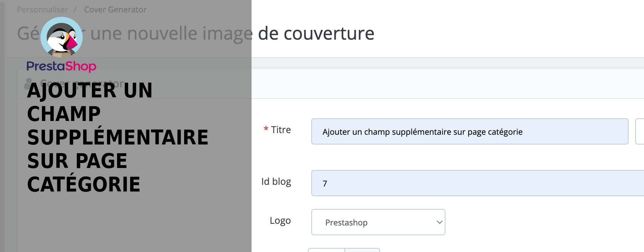The height and width of the screenshot is (252, 644).
Task: Focus the Titre input field
Action: (x=470, y=131)
